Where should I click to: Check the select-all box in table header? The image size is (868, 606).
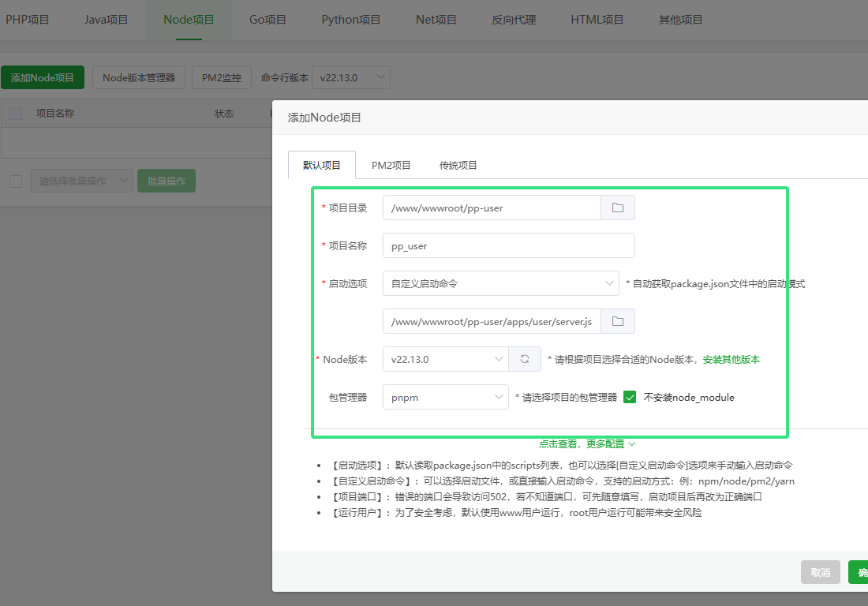click(16, 114)
